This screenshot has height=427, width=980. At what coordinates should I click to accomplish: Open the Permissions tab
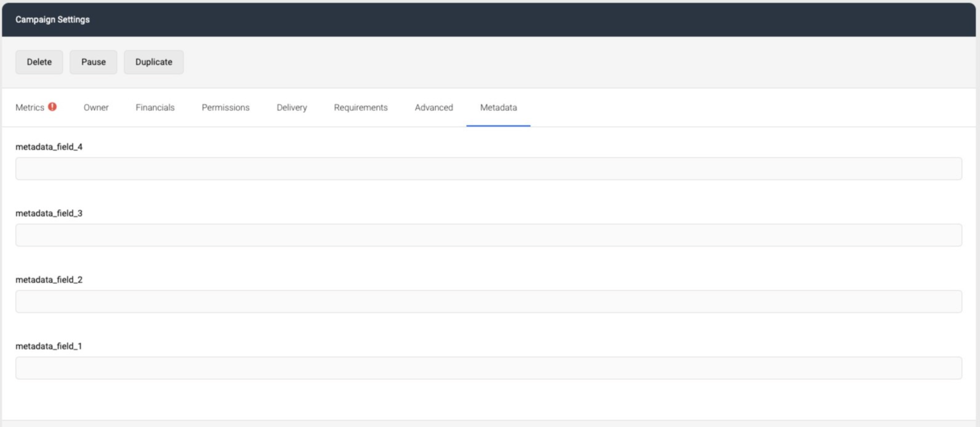(226, 108)
